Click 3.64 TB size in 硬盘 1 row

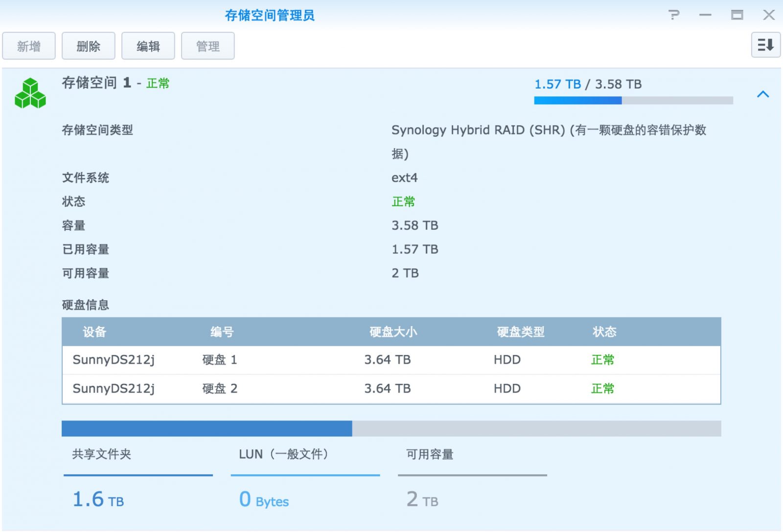point(388,360)
